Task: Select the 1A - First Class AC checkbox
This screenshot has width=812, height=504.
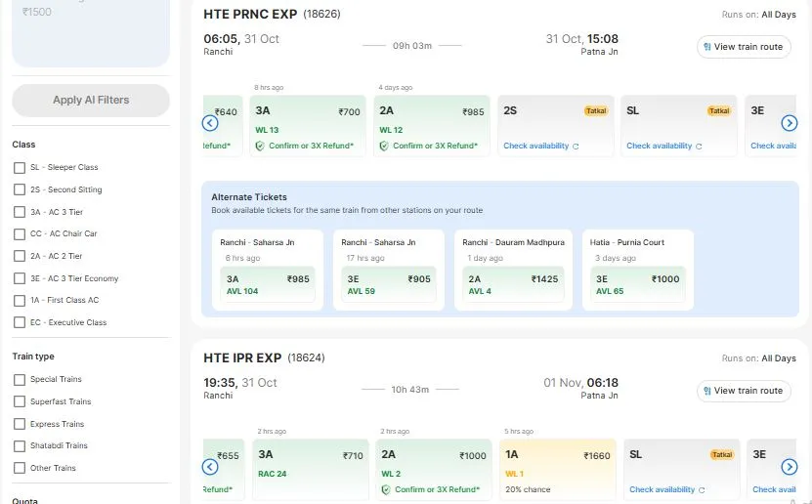Action: 20,301
